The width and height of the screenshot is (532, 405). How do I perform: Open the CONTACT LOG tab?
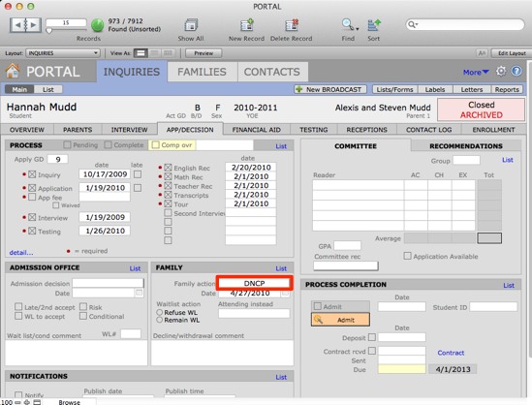429,130
